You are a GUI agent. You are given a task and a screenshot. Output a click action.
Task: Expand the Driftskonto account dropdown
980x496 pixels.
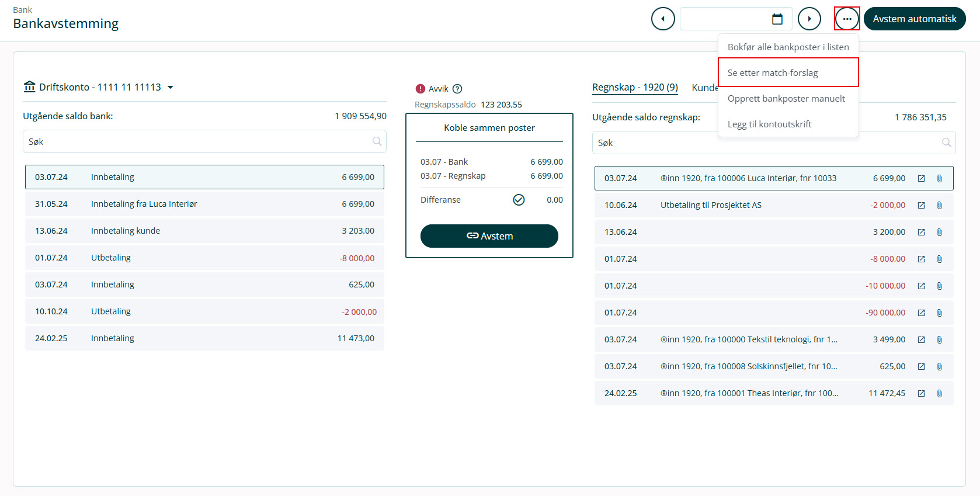171,88
